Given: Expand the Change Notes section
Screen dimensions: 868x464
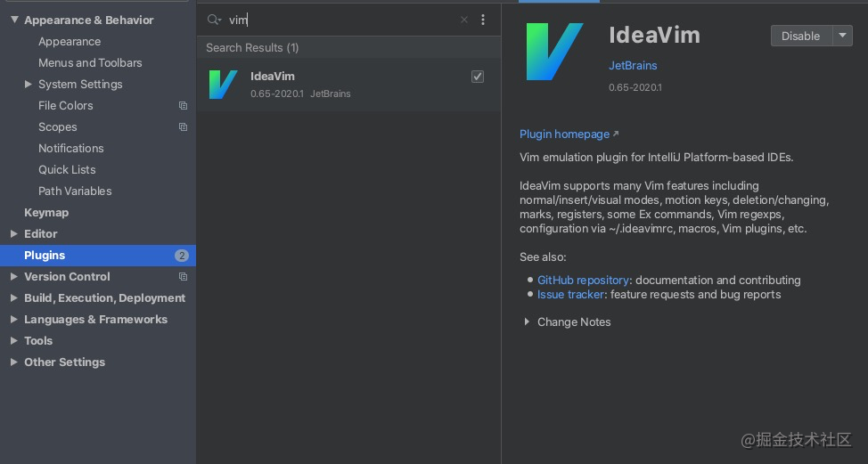Looking at the screenshot, I should coord(527,322).
